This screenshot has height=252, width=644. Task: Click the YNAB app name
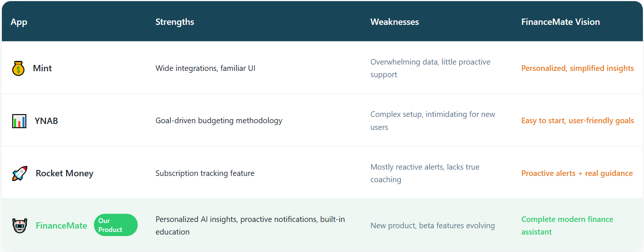(46, 121)
